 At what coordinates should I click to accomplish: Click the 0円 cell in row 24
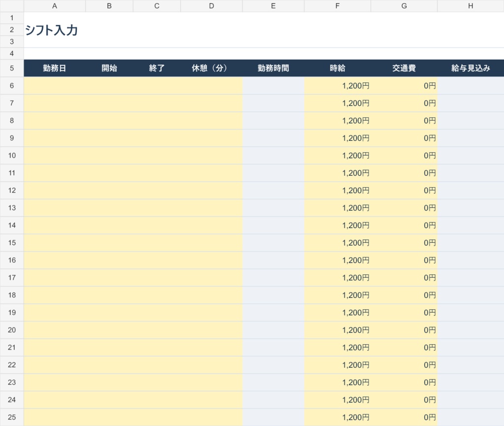click(404, 399)
